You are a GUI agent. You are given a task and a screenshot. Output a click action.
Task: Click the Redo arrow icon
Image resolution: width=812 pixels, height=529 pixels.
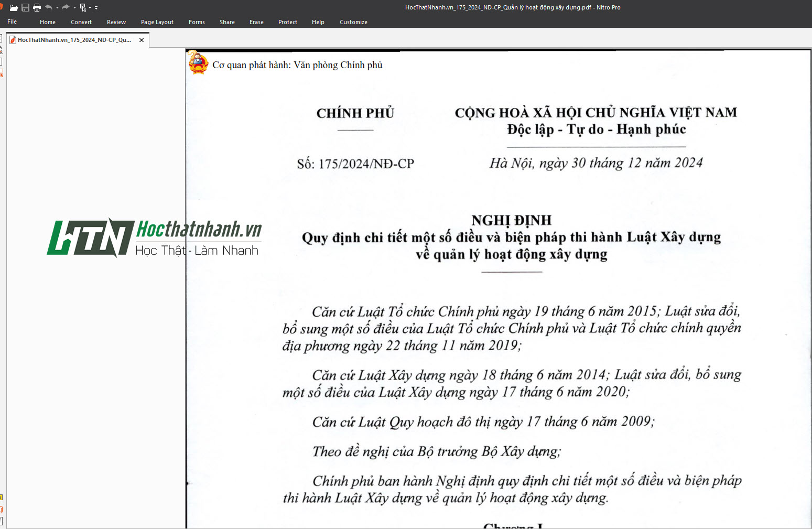coord(66,7)
